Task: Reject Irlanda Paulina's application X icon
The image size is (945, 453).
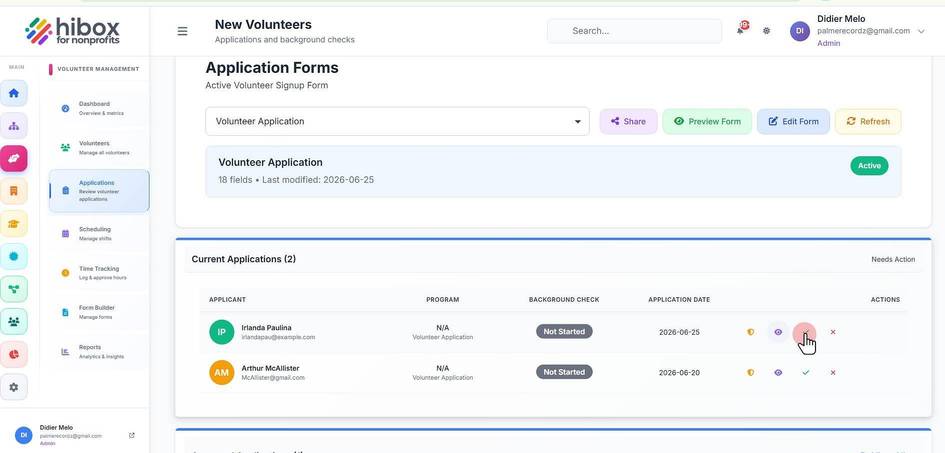Action: [x=833, y=332]
